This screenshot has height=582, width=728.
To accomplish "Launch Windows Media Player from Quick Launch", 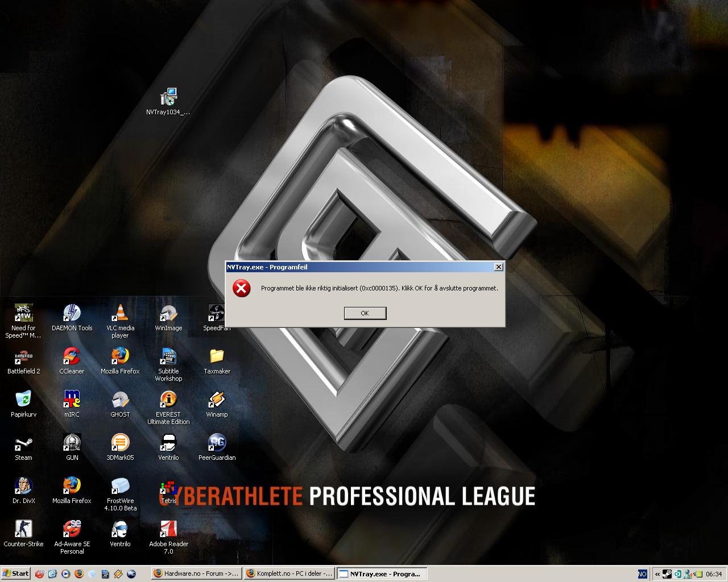I will click(x=65, y=574).
